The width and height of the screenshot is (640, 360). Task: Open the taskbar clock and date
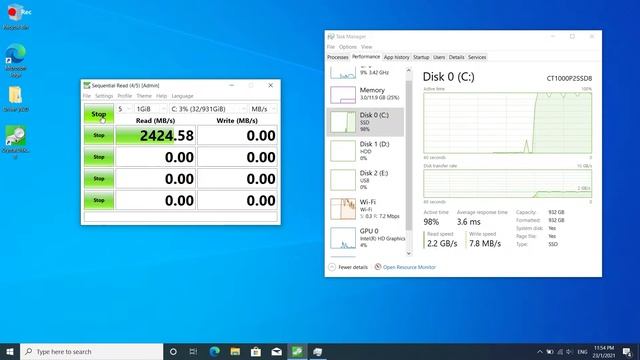tap(604, 351)
